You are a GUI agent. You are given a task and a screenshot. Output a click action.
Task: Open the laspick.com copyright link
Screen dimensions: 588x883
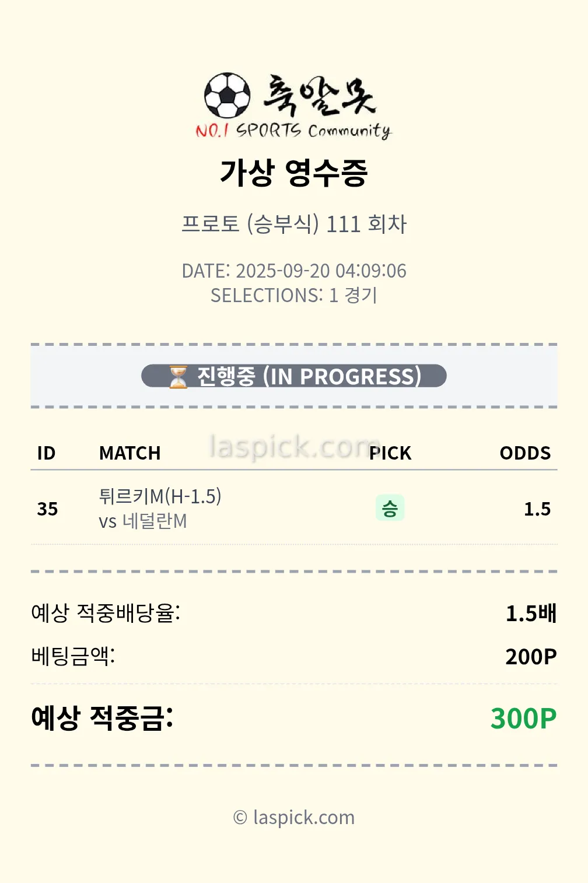click(x=294, y=817)
